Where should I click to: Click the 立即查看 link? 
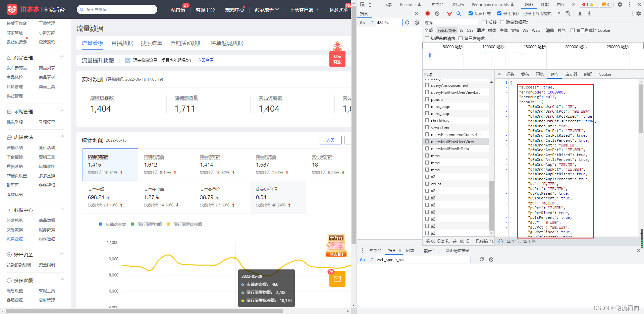[206, 60]
